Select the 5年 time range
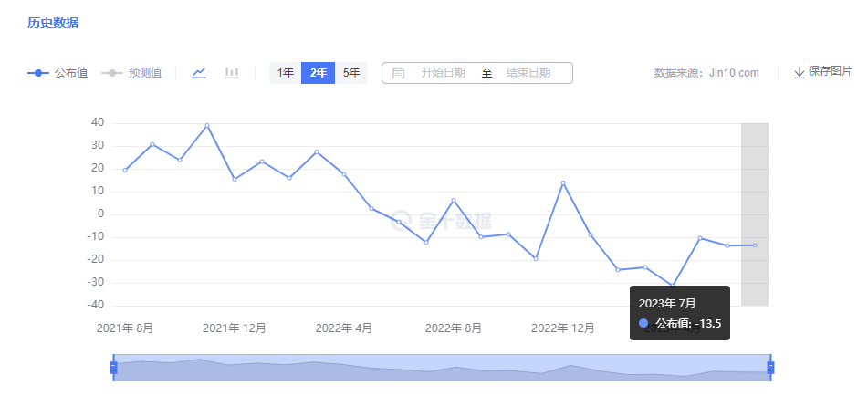This screenshot has width=868, height=396. pos(350,73)
